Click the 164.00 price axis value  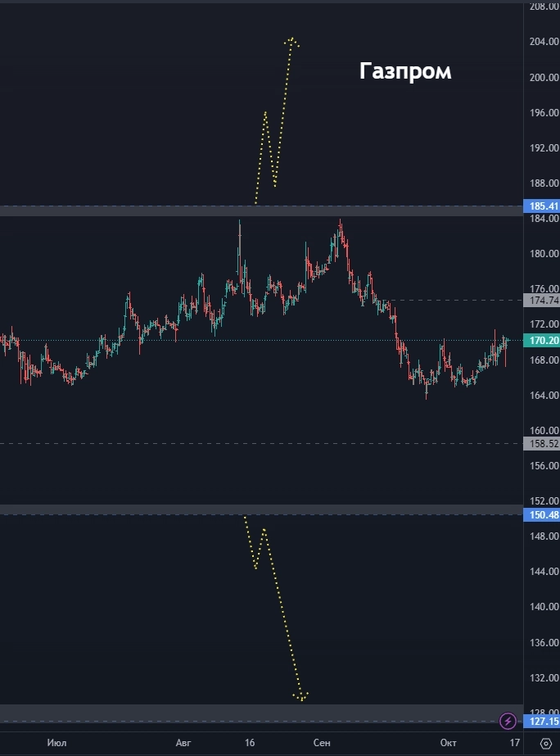544,395
